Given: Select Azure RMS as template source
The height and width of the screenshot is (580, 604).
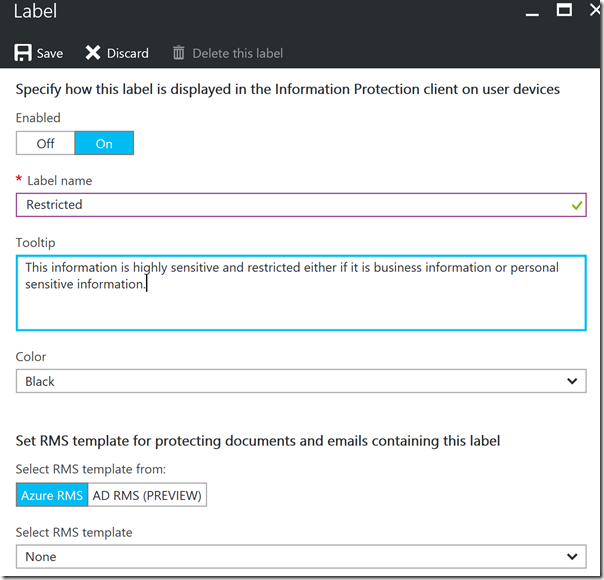Looking at the screenshot, I should click(x=52, y=495).
